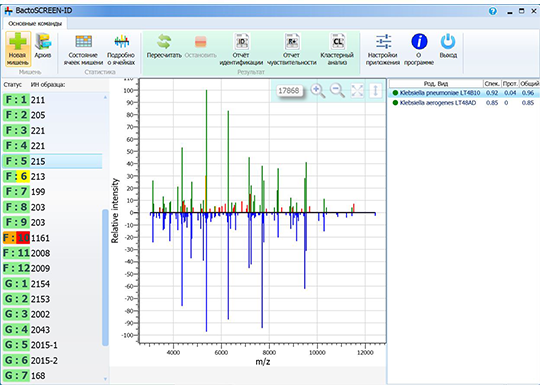The image size is (540, 388).
Task: Click the Остановить (stop) icon
Action: (200, 46)
